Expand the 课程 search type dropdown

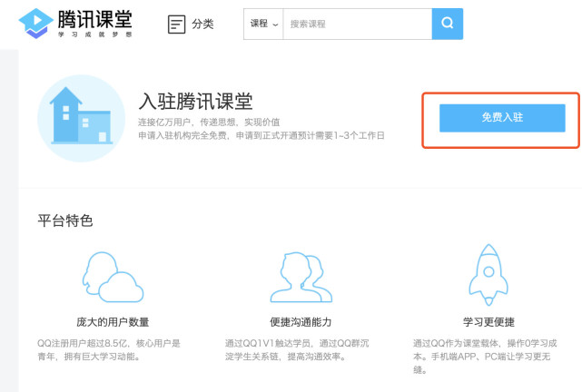click(263, 24)
